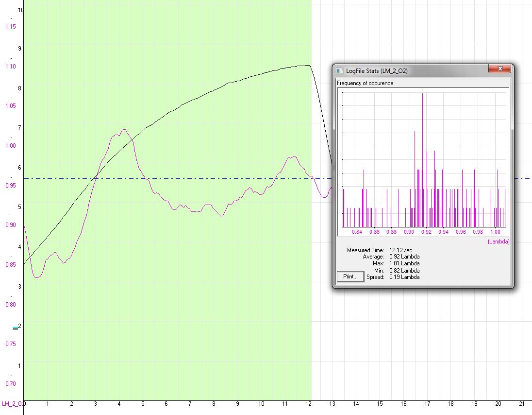Select the magenta LM_2_O2 channel label

[12, 404]
